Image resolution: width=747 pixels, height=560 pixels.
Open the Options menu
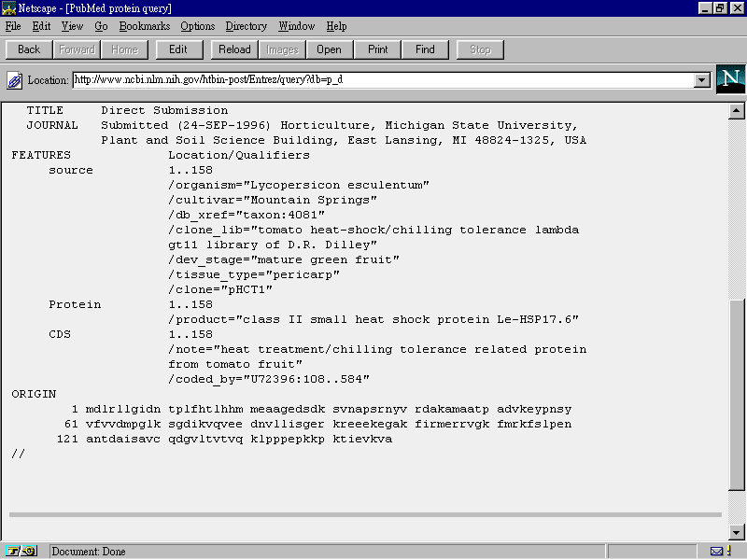[197, 26]
